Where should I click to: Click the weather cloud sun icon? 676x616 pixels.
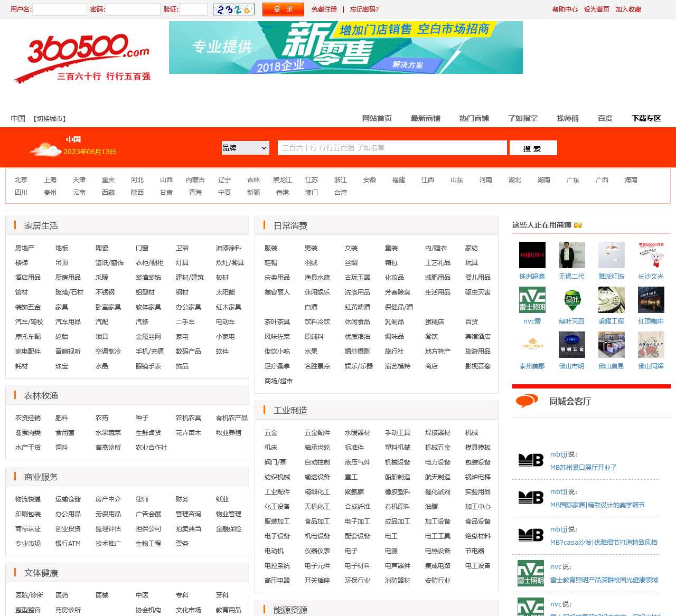click(x=45, y=149)
